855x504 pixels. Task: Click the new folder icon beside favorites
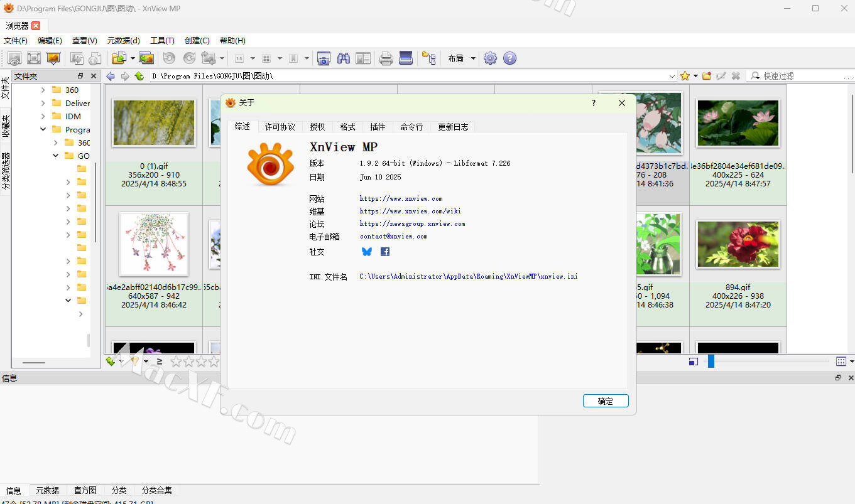point(707,75)
